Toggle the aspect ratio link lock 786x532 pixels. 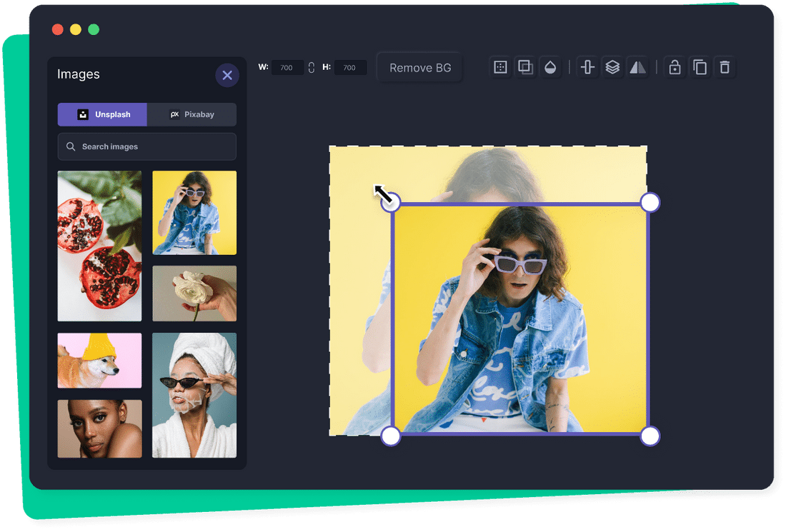pos(312,68)
